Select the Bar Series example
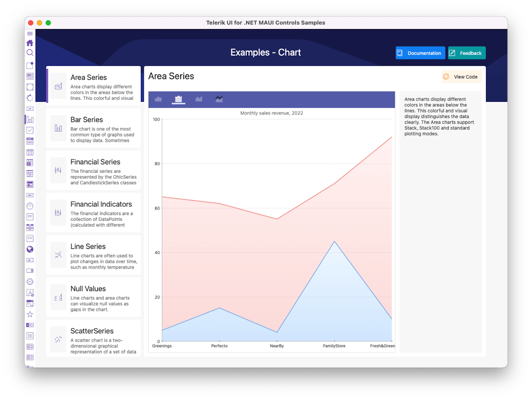The image size is (532, 400). 93,128
